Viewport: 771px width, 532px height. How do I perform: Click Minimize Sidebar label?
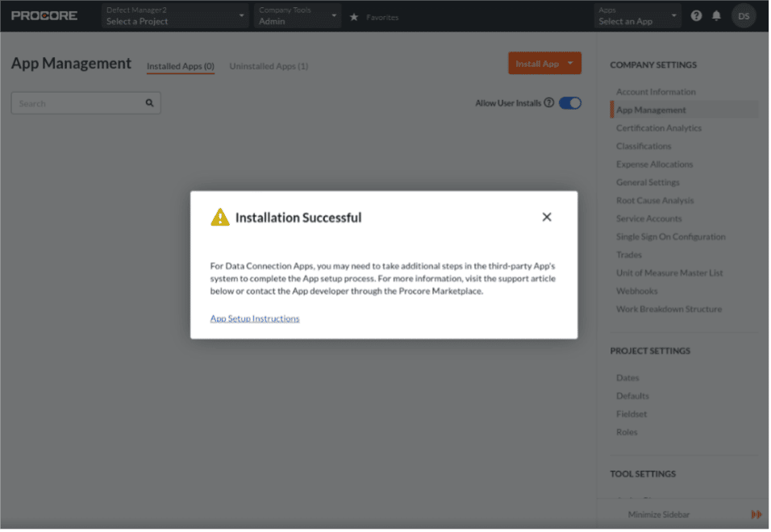pos(660,516)
